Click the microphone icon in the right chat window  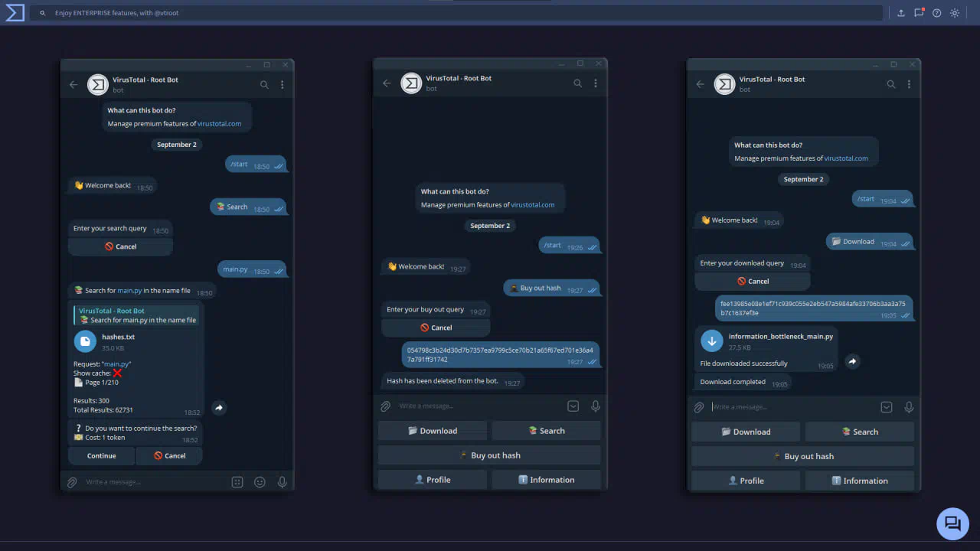coord(909,407)
